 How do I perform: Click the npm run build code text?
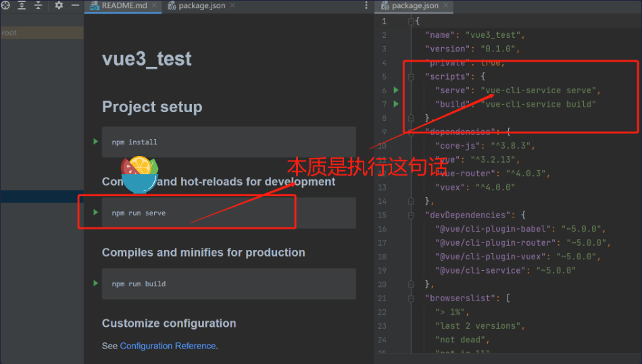tap(139, 284)
